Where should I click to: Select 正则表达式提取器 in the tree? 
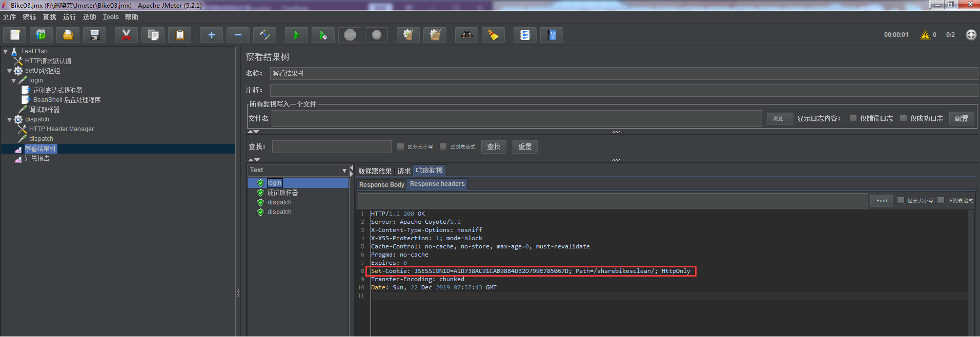(57, 90)
